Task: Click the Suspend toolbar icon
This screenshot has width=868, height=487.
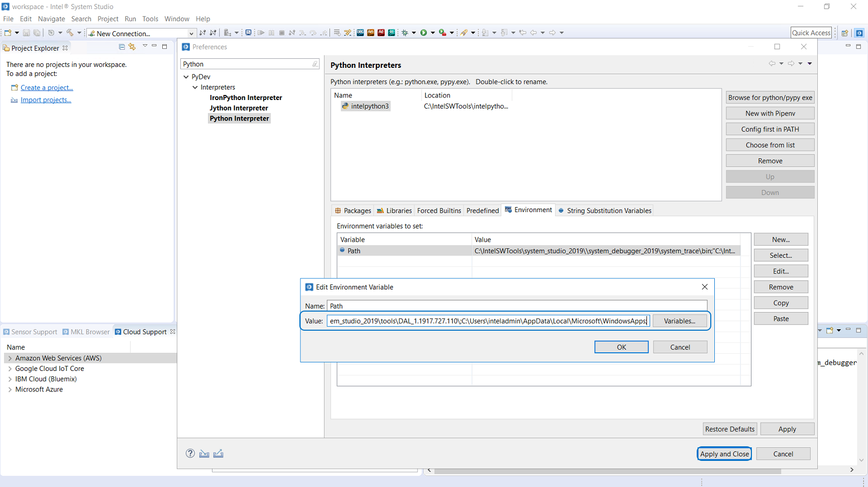Action: tap(271, 33)
